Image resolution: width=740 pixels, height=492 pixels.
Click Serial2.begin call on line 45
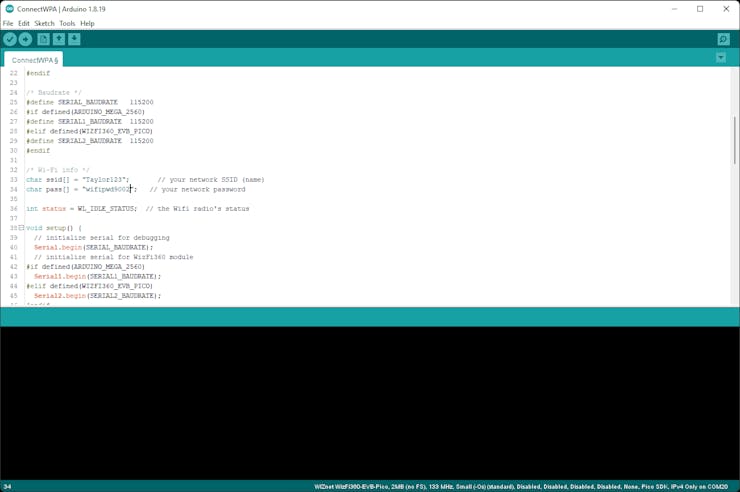pyautogui.click(x=97, y=296)
